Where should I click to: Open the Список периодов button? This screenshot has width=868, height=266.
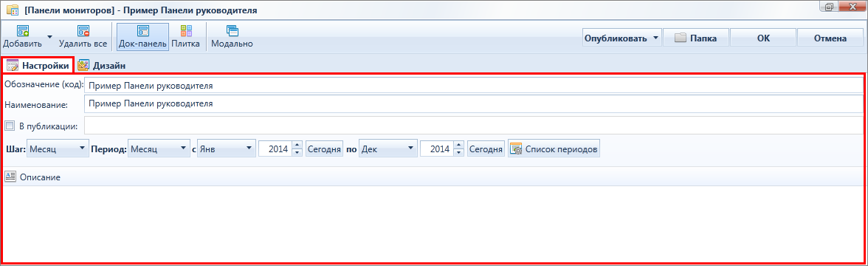[554, 149]
